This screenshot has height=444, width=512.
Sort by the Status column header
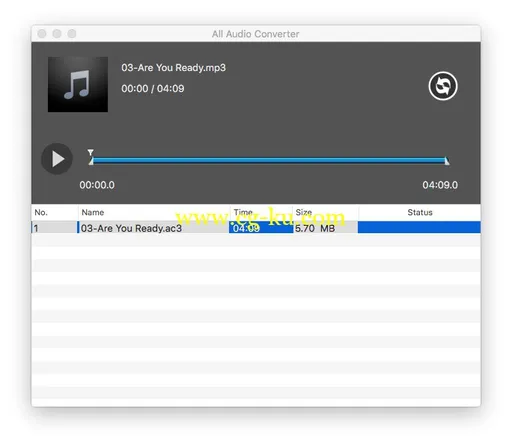click(420, 212)
